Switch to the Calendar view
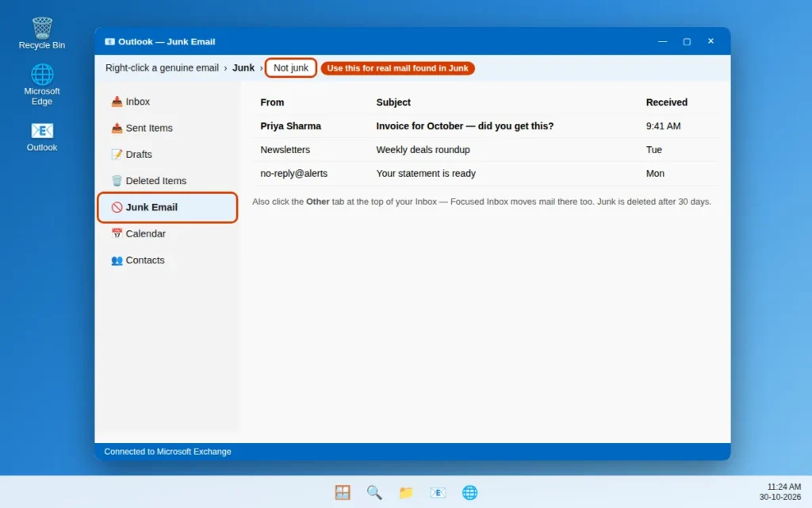812x508 pixels. point(167,234)
